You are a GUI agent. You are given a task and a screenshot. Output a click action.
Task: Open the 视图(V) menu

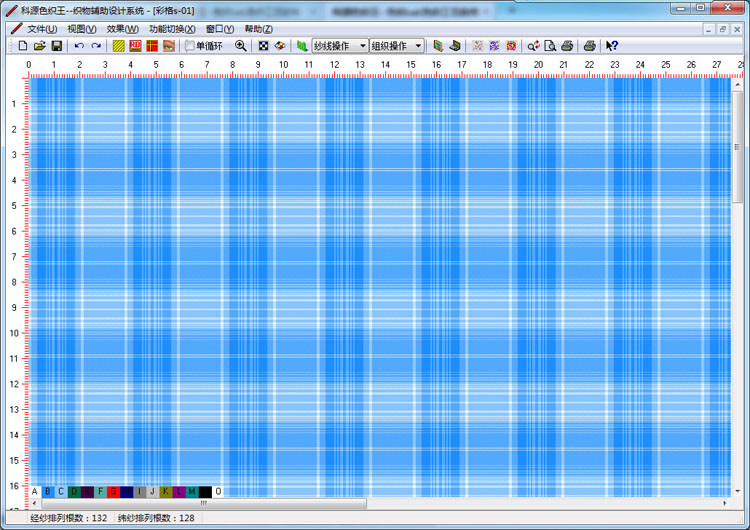pyautogui.click(x=82, y=29)
